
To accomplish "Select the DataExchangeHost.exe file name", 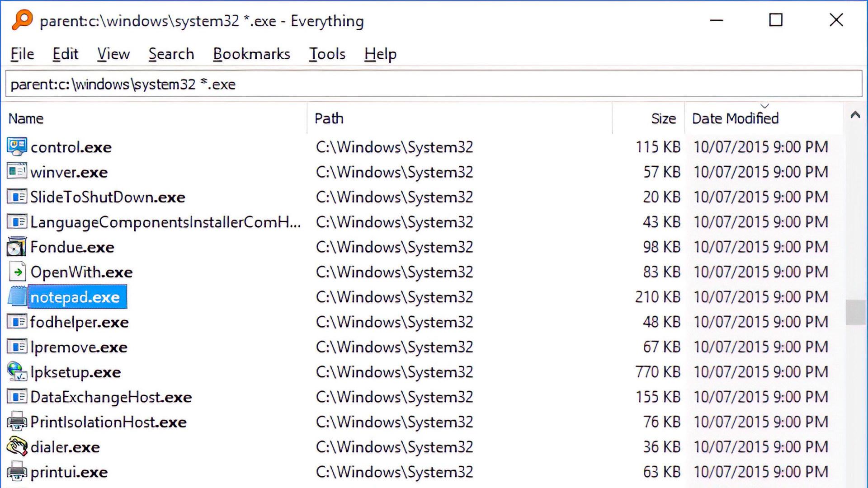I will pos(111,397).
